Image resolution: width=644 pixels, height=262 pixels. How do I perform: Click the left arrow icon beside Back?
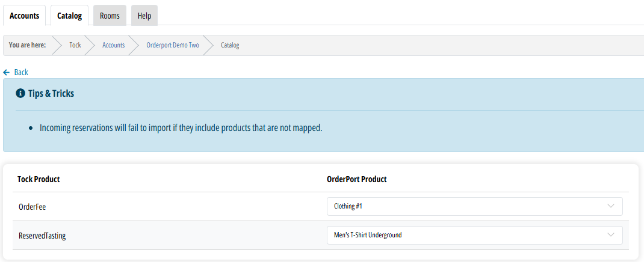[6, 72]
